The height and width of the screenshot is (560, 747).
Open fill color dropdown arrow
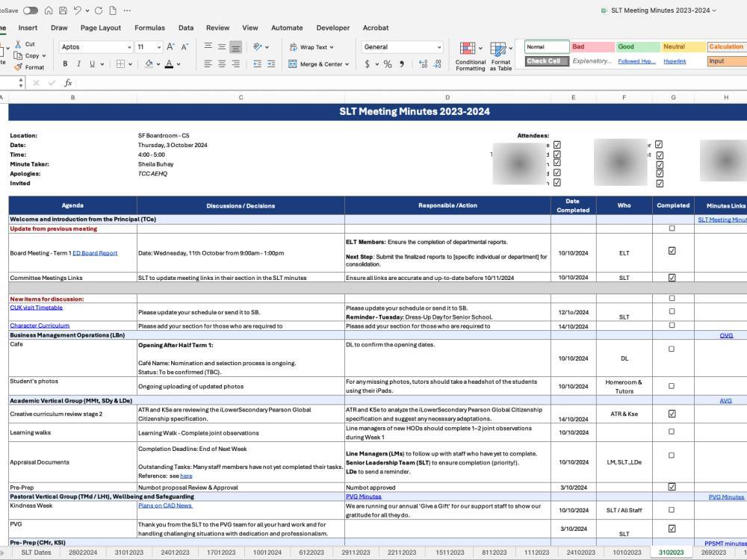click(x=158, y=64)
